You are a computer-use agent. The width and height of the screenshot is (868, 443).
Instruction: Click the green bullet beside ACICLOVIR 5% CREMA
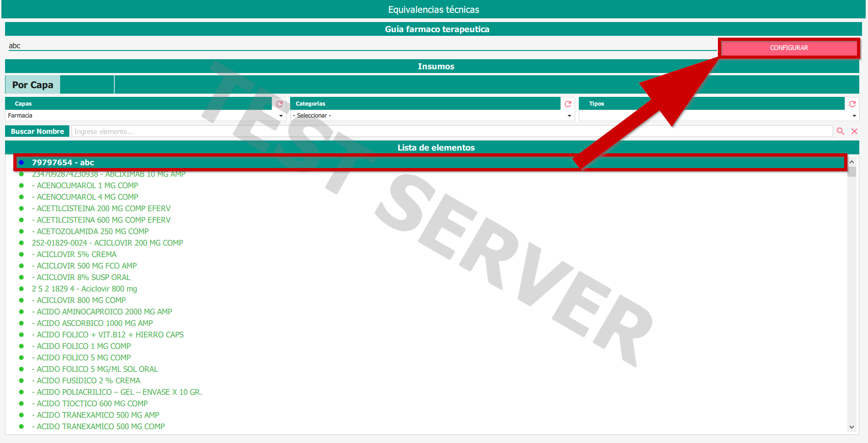click(x=22, y=254)
